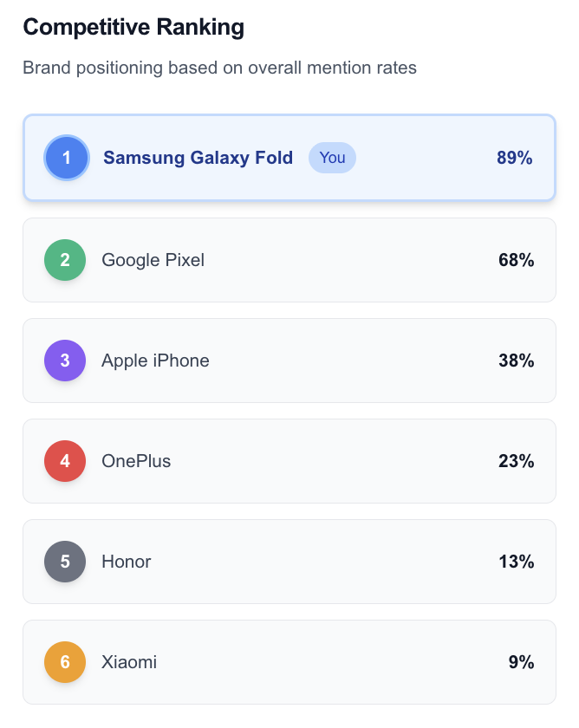Select the OnePlus brand name
579x728 pixels.
click(136, 461)
